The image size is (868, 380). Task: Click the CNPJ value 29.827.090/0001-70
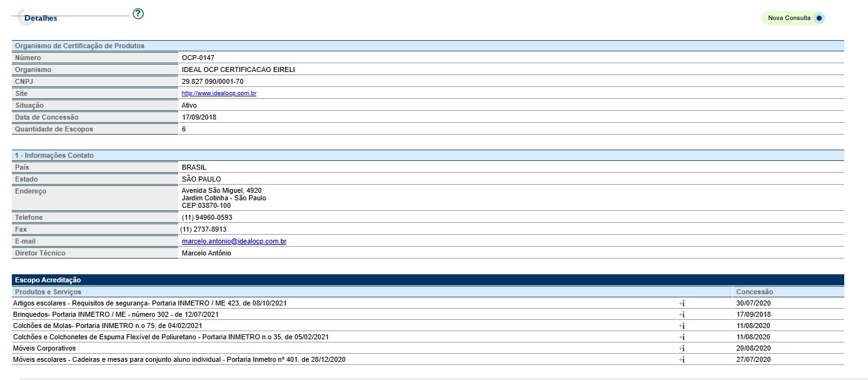point(213,81)
